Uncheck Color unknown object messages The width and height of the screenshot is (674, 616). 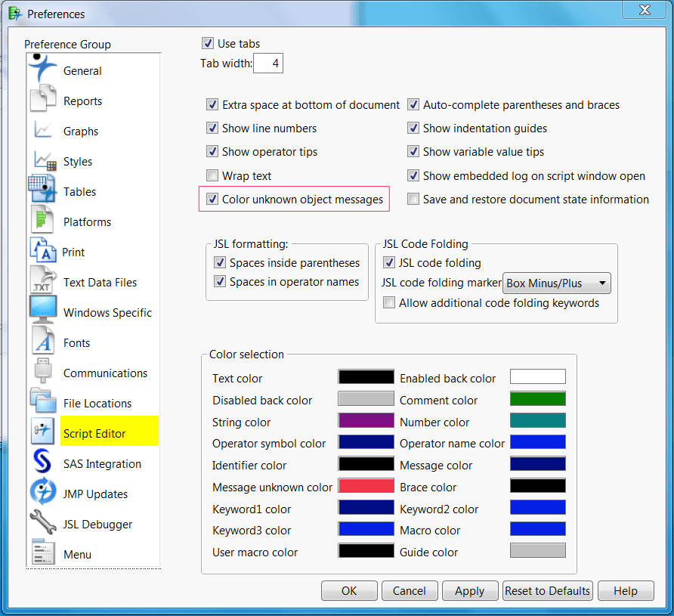(x=212, y=200)
